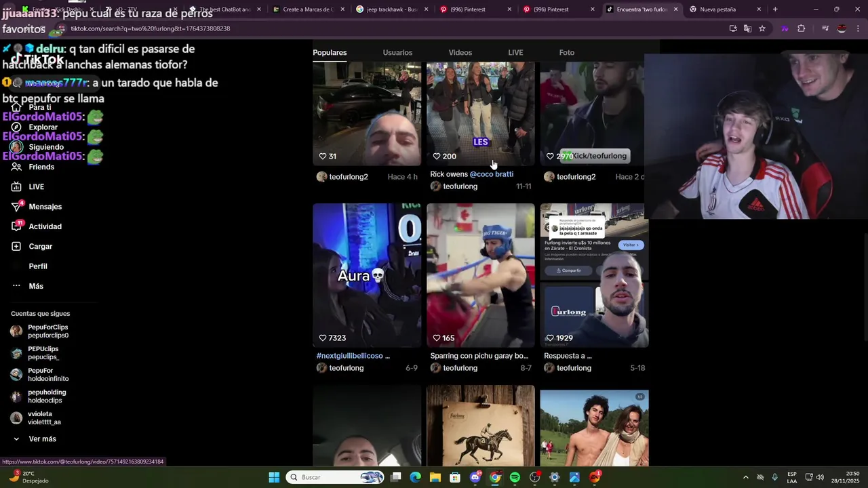Open Microsoft Store from the taskbar
868x488 pixels.
[455, 477]
